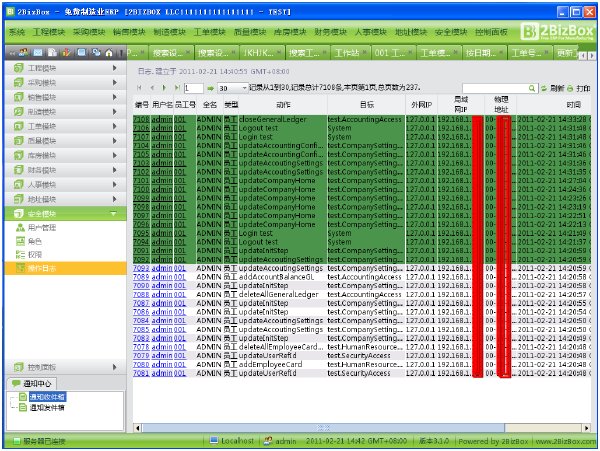The image size is (600, 451).
Task: Click www.2BizBox.com link in status bar
Action: (565, 441)
